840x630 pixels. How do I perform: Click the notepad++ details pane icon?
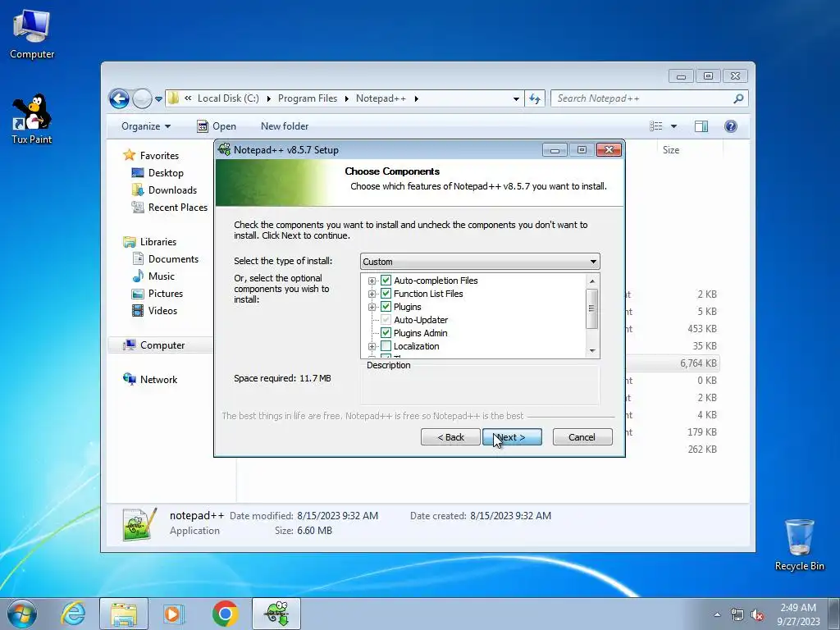[x=139, y=524]
